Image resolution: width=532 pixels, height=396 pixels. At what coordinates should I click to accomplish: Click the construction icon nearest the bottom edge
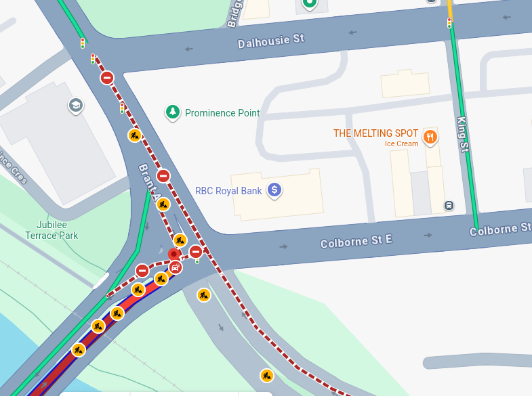click(x=267, y=376)
